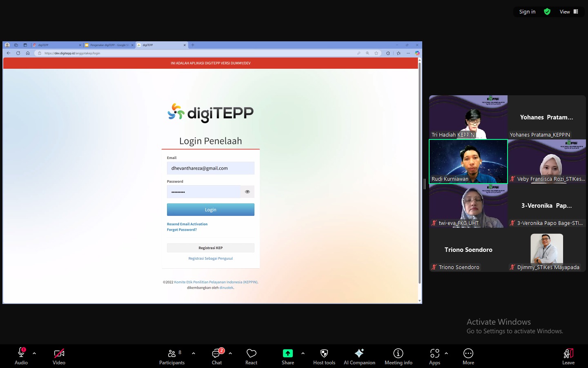The height and width of the screenshot is (368, 588).
Task: Select Rudi Kurniawan video tile
Action: pos(468,162)
